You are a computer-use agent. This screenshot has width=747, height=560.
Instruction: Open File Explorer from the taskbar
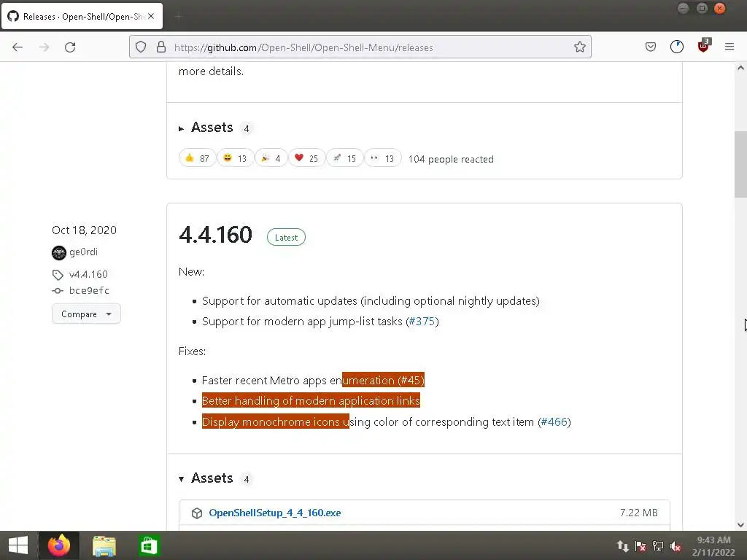(x=104, y=545)
